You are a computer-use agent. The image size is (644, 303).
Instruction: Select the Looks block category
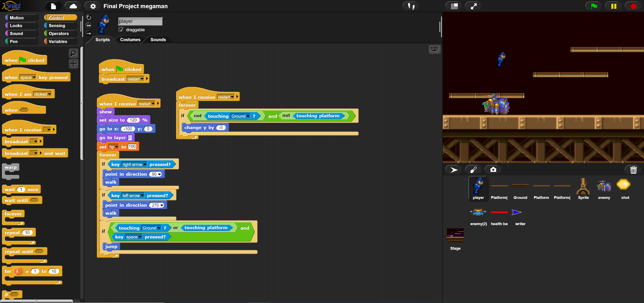click(21, 26)
